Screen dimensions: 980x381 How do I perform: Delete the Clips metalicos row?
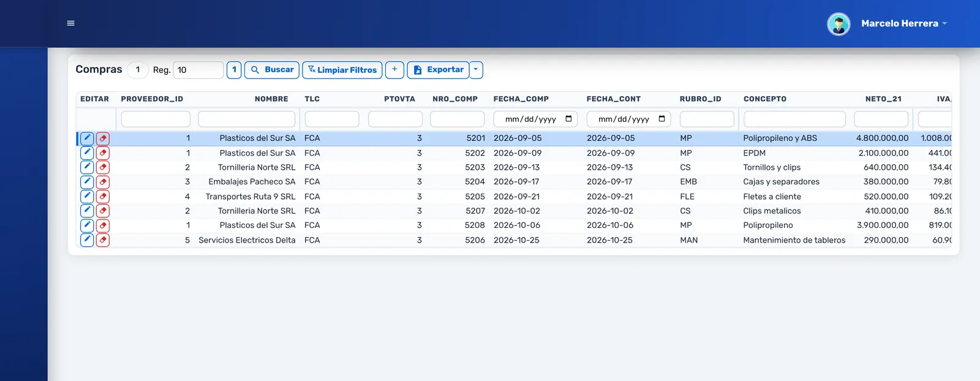pyautogui.click(x=103, y=211)
